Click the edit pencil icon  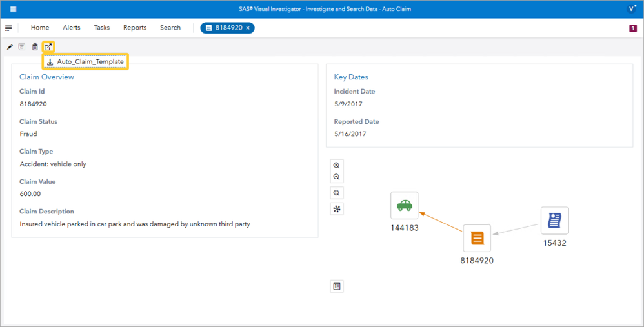click(x=10, y=47)
